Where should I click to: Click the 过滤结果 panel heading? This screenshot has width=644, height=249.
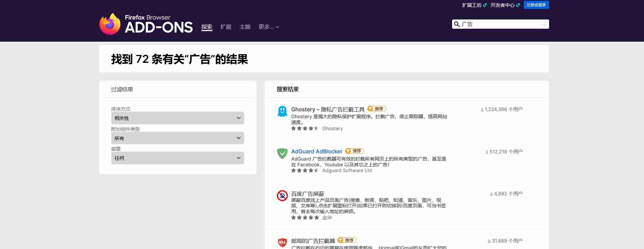(122, 89)
